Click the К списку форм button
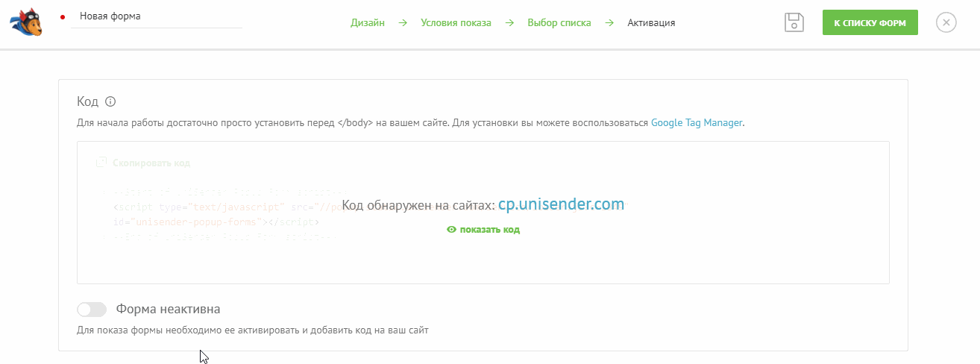The width and height of the screenshot is (980, 364). [x=870, y=22]
